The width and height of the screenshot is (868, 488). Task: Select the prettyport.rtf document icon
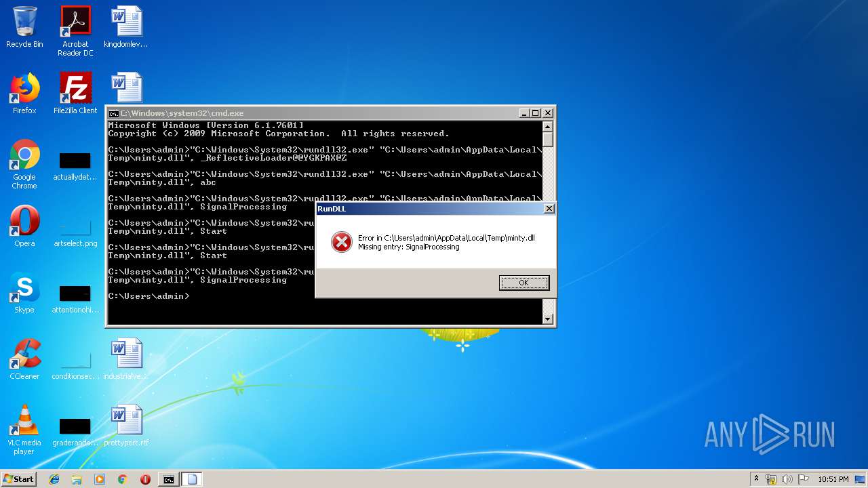coord(126,426)
